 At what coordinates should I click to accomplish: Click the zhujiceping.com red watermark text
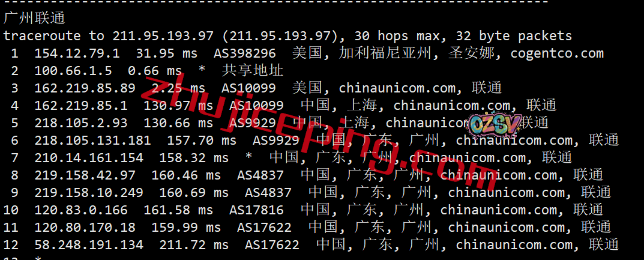point(312,133)
